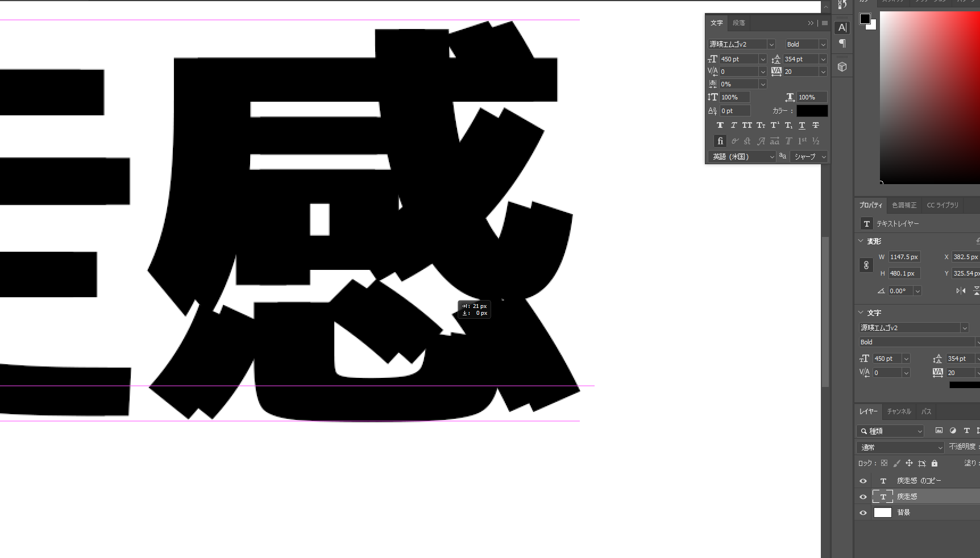This screenshot has height=558, width=980.
Task: Switch to the 色調補正 tab
Action: (x=904, y=205)
